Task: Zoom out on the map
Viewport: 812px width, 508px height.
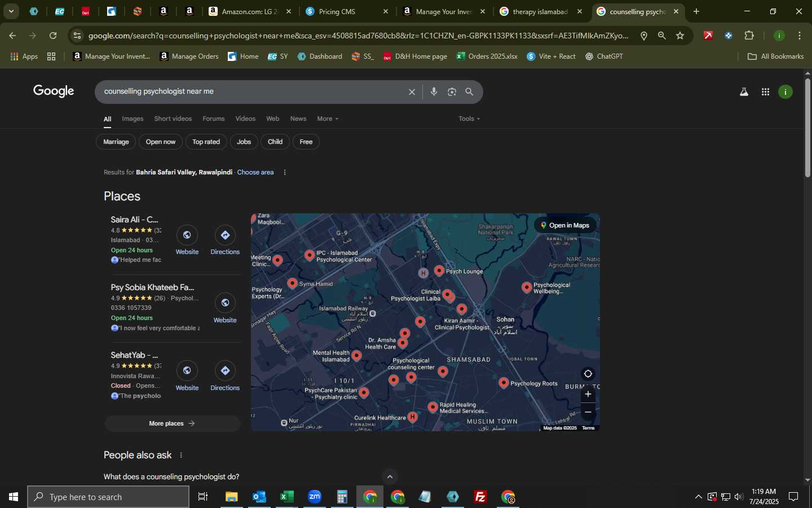Action: (588, 412)
